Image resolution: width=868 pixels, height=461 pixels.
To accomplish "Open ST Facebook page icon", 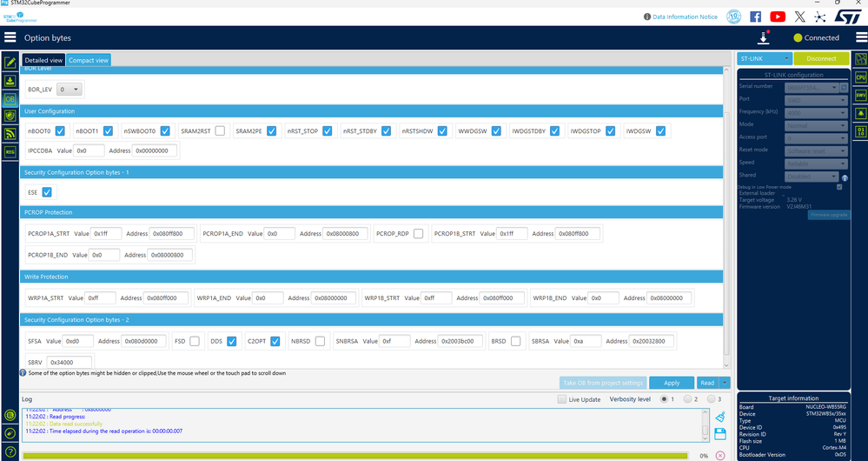I will [x=755, y=17].
